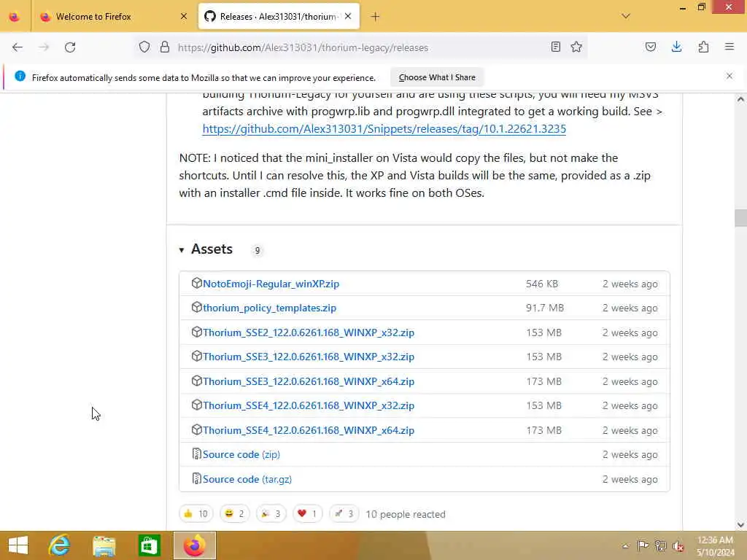Viewport: 747px width, 560px height.
Task: Download Thorium SSE2 WINXP x32 zip
Action: (x=309, y=332)
